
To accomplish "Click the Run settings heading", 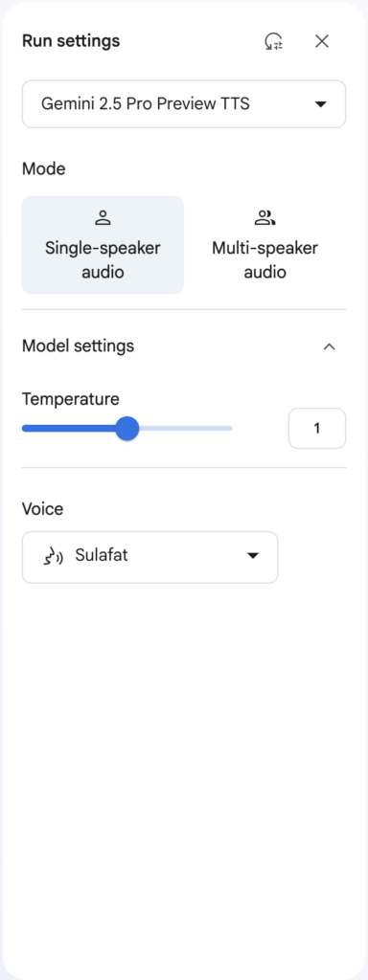I will [71, 41].
